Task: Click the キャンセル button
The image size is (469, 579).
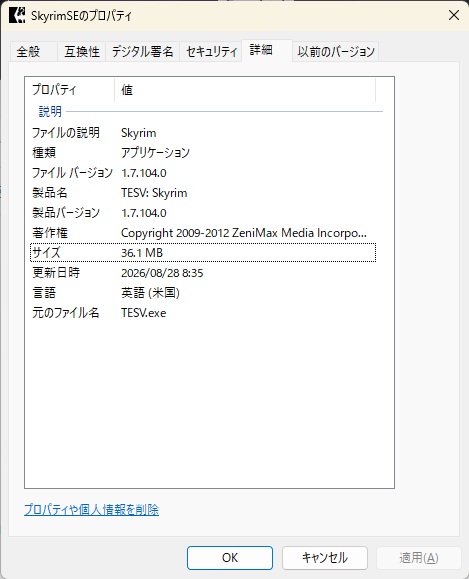Action: (x=325, y=558)
